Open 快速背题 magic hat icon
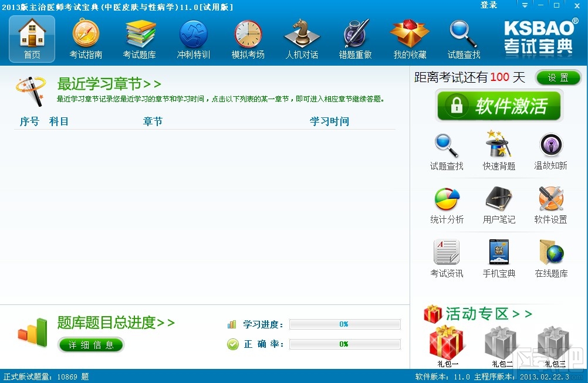588x383 pixels. tap(499, 151)
